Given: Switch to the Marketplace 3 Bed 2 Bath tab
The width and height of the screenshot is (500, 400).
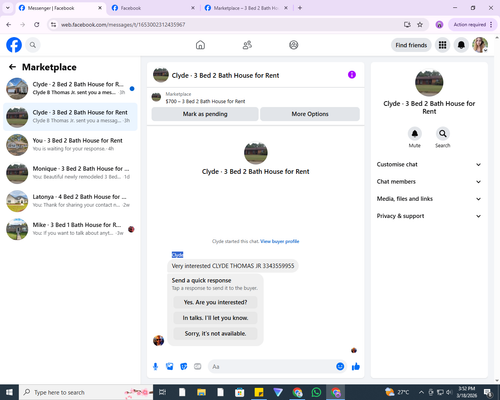Looking at the screenshot, I should tap(245, 8).
